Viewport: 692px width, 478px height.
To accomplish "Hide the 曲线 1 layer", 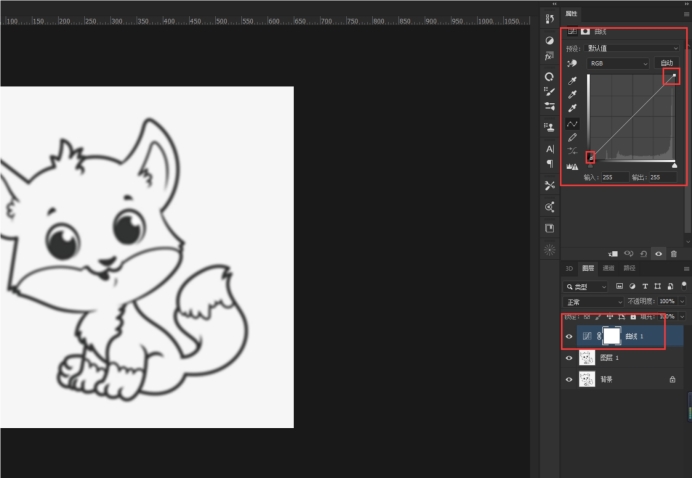I will (569, 336).
